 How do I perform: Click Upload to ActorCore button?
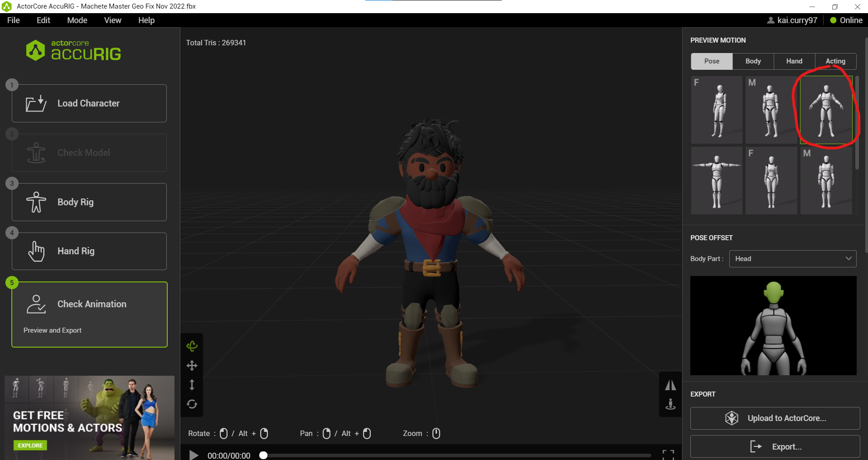click(x=775, y=418)
